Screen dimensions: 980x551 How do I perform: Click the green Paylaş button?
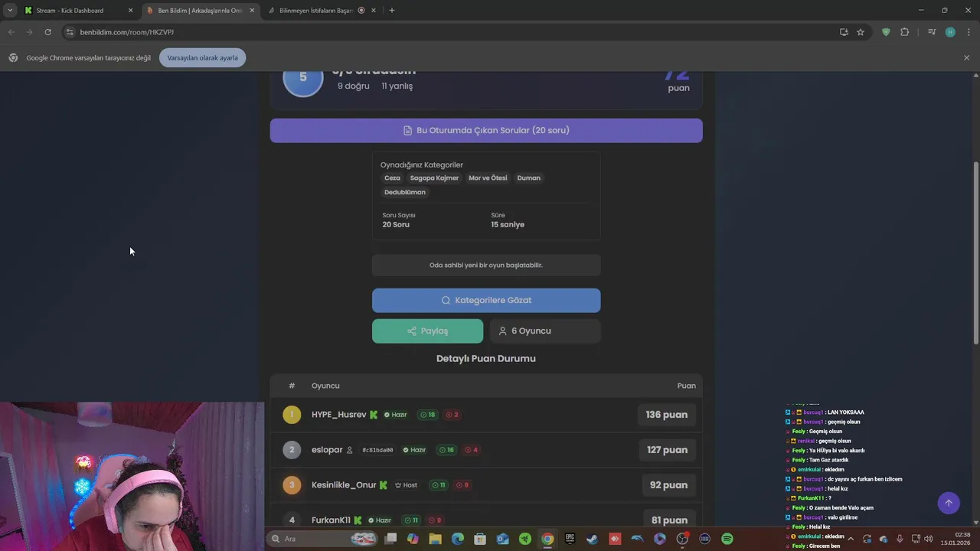pyautogui.click(x=427, y=331)
